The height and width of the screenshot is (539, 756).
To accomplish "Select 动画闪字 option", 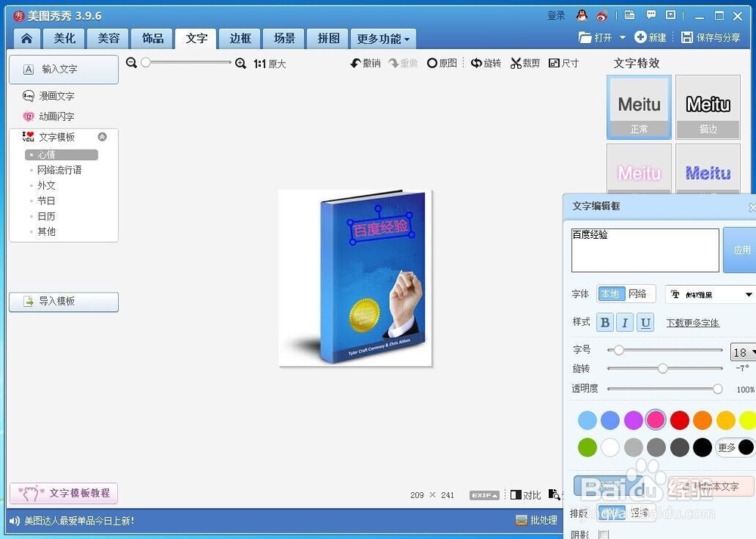I will coord(48,116).
